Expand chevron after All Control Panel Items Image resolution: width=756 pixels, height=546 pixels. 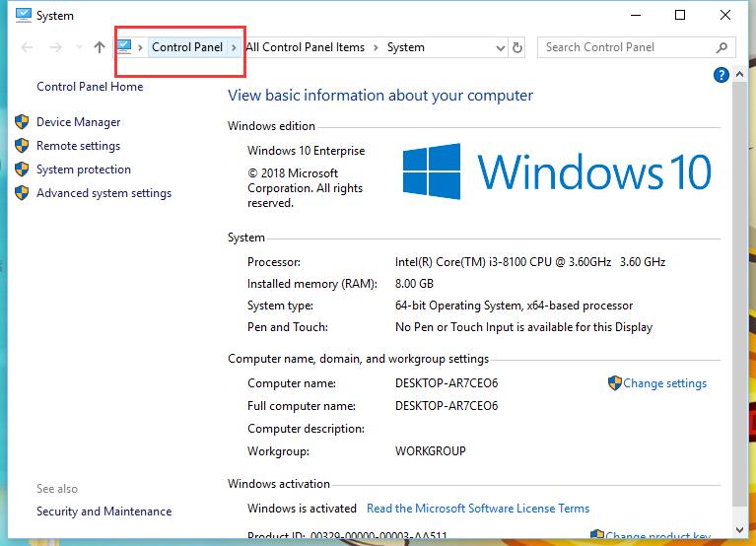[376, 47]
